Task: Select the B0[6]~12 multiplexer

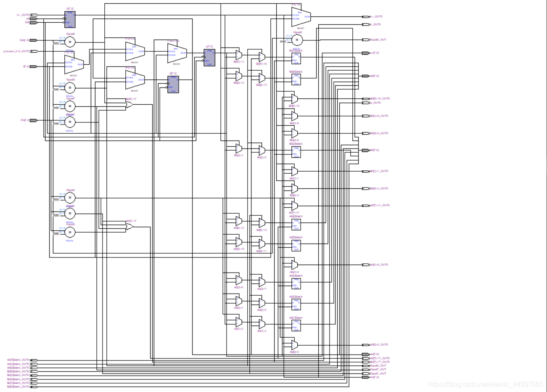Action: click(x=239, y=76)
